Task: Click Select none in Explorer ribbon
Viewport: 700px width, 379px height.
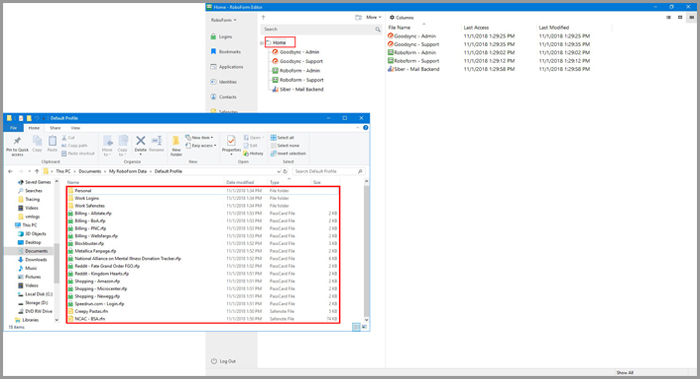Action: click(x=285, y=146)
